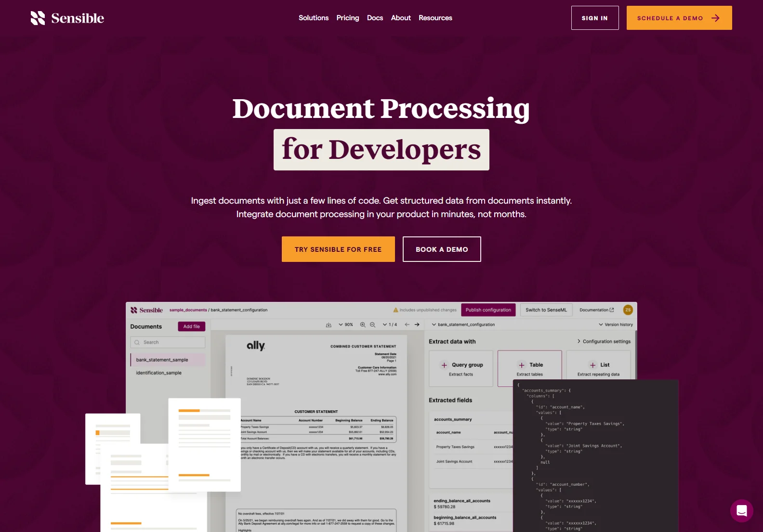Click the document Search field
This screenshot has height=532, width=763.
168,342
